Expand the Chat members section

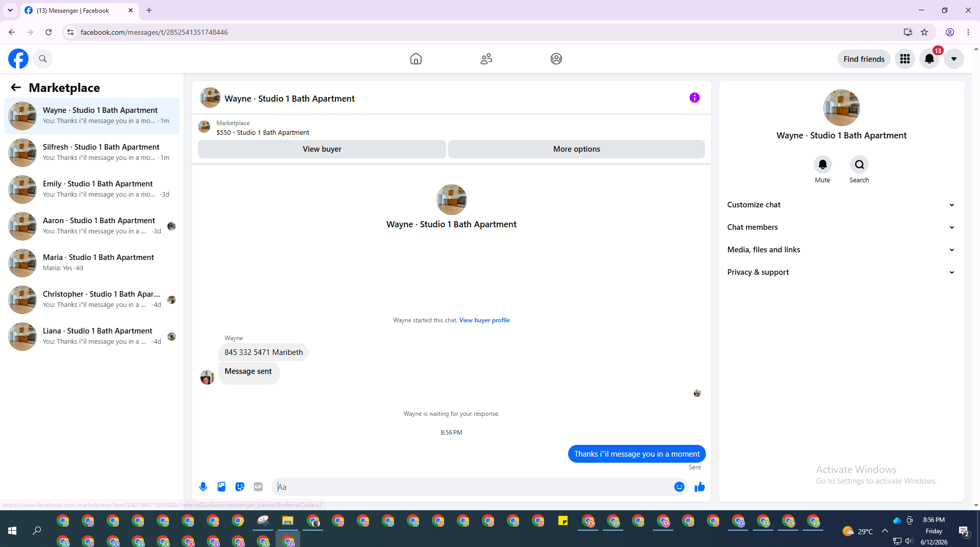click(841, 227)
